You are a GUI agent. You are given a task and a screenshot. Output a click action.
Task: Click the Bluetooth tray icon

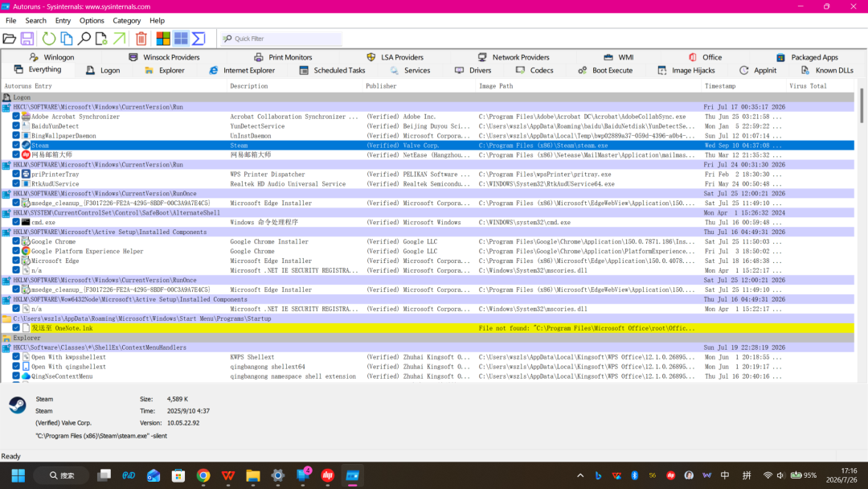pyautogui.click(x=634, y=475)
